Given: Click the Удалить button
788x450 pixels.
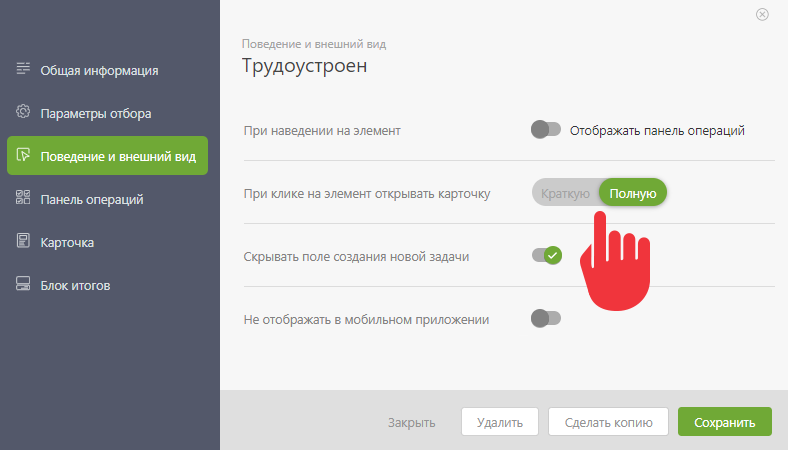Looking at the screenshot, I should [x=500, y=422].
